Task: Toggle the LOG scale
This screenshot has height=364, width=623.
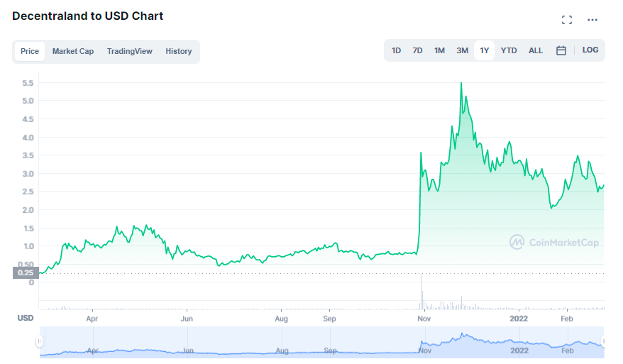Action: (x=590, y=50)
